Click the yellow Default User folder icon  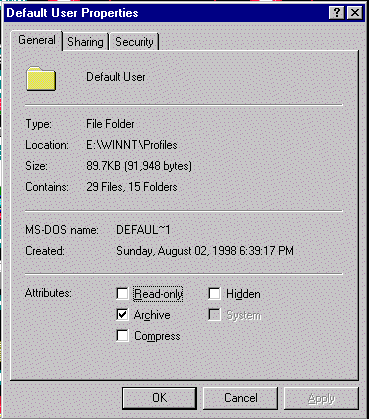coord(41,79)
